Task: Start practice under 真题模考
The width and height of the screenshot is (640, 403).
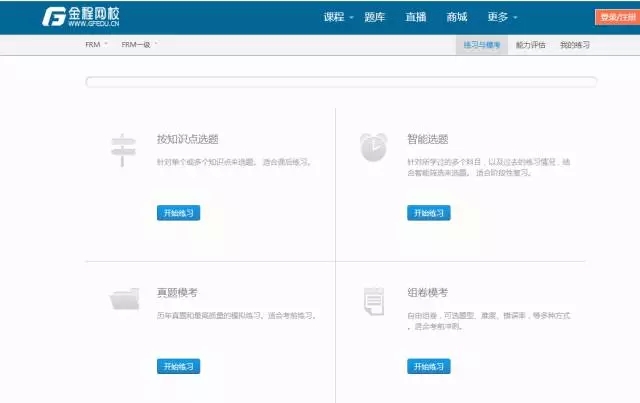Action: click(178, 366)
